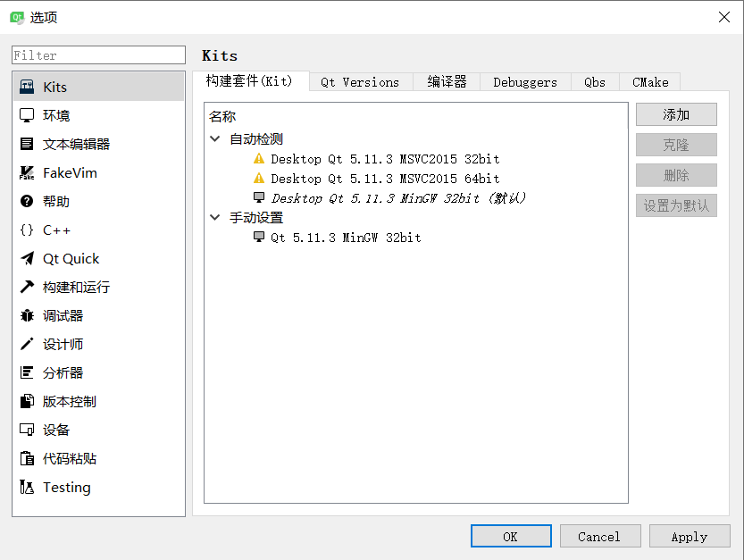Click inside the Filter input field

(x=97, y=55)
